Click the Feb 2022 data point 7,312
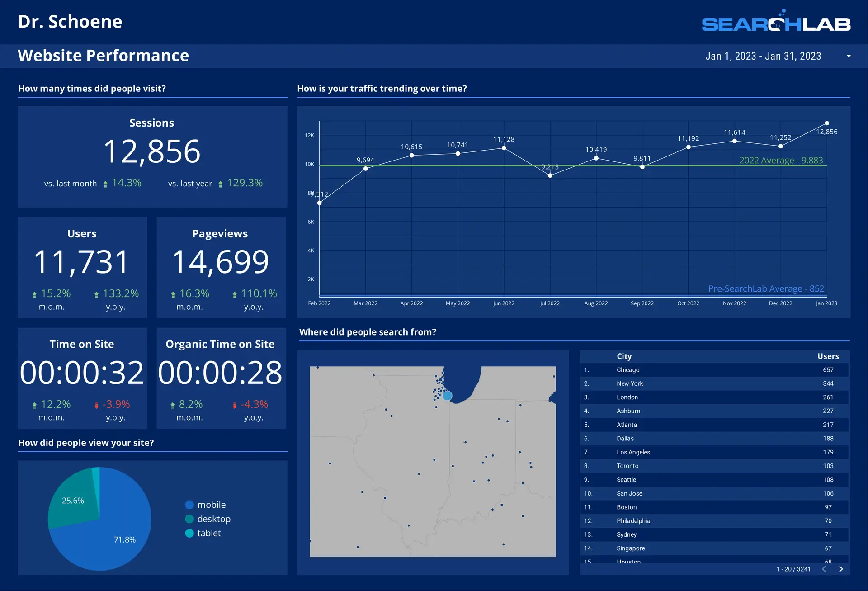Image resolution: width=868 pixels, height=591 pixels. click(x=320, y=203)
